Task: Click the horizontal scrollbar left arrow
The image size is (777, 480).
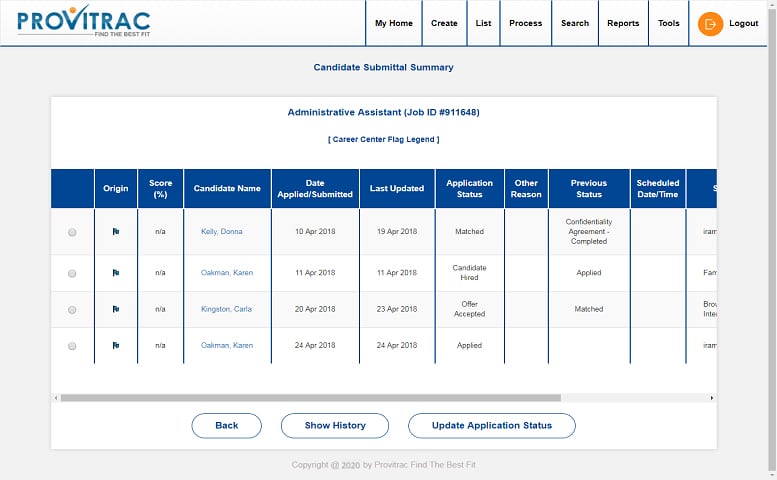Action: (x=56, y=398)
